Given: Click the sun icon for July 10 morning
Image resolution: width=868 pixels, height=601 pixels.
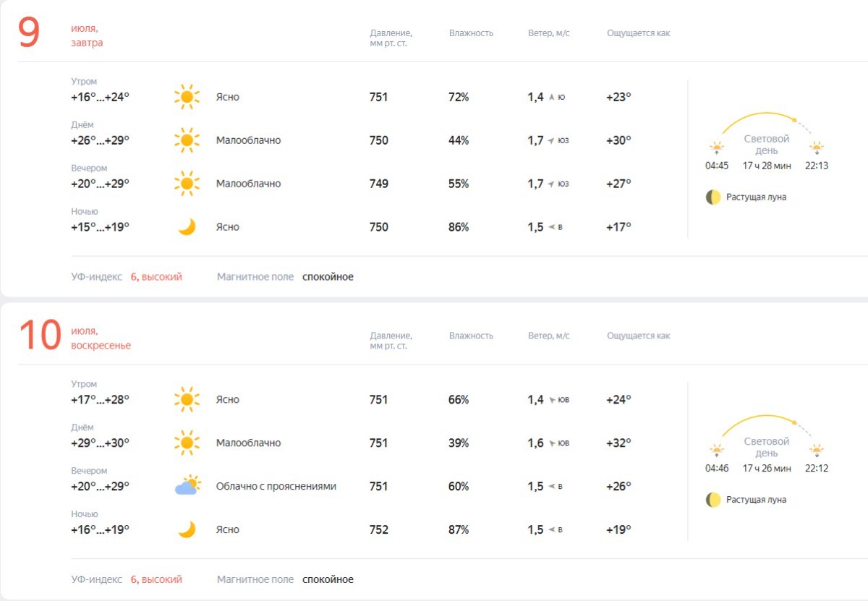Looking at the screenshot, I should click(187, 399).
